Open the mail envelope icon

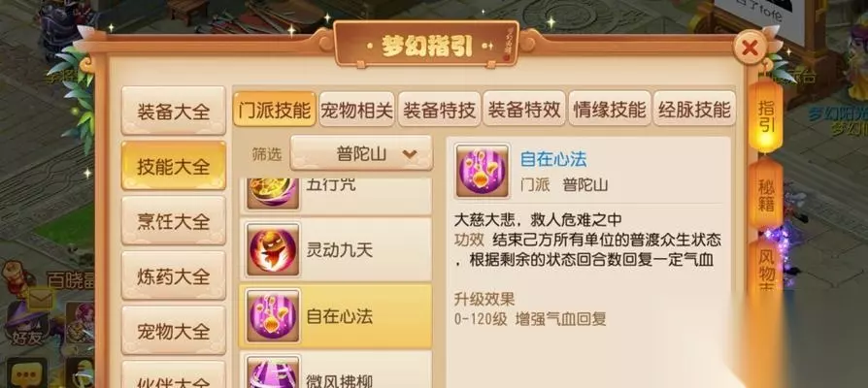(40, 299)
